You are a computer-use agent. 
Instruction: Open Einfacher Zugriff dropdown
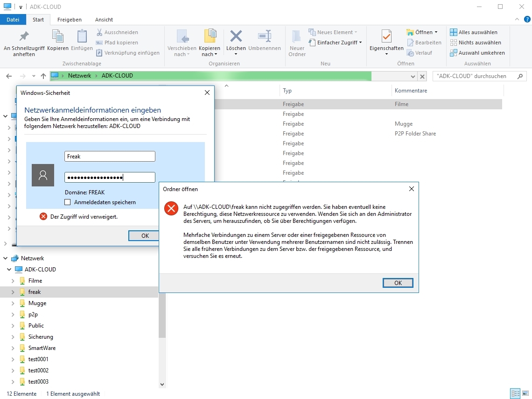click(x=335, y=43)
